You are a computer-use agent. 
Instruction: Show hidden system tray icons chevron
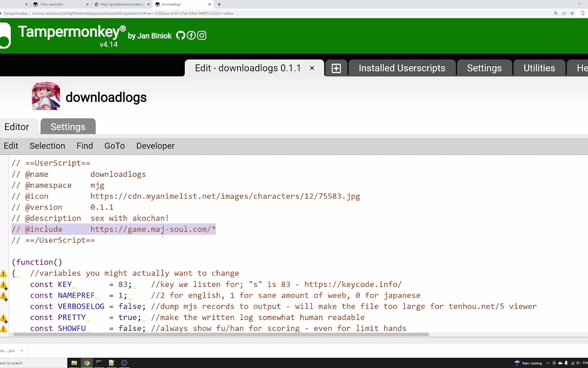548,363
